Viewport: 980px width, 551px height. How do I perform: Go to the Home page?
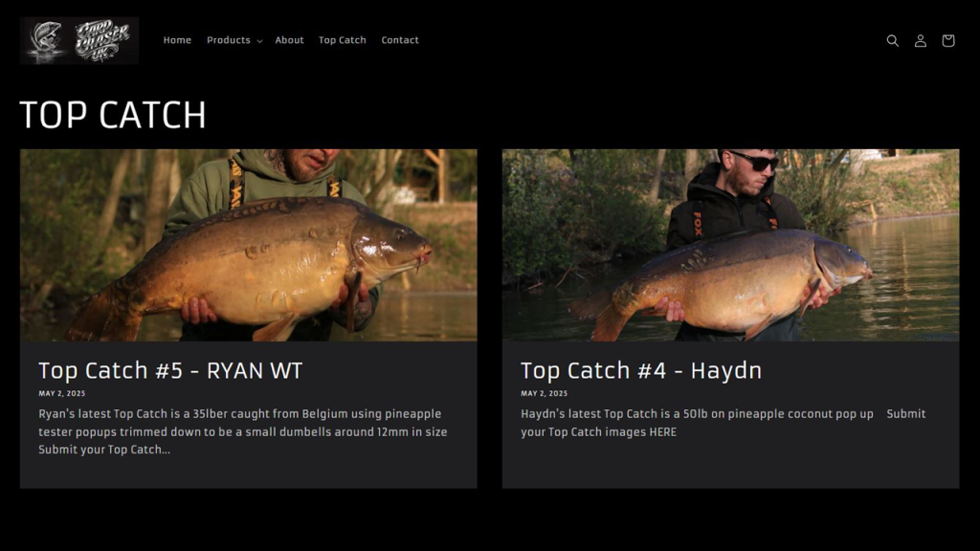tap(177, 40)
